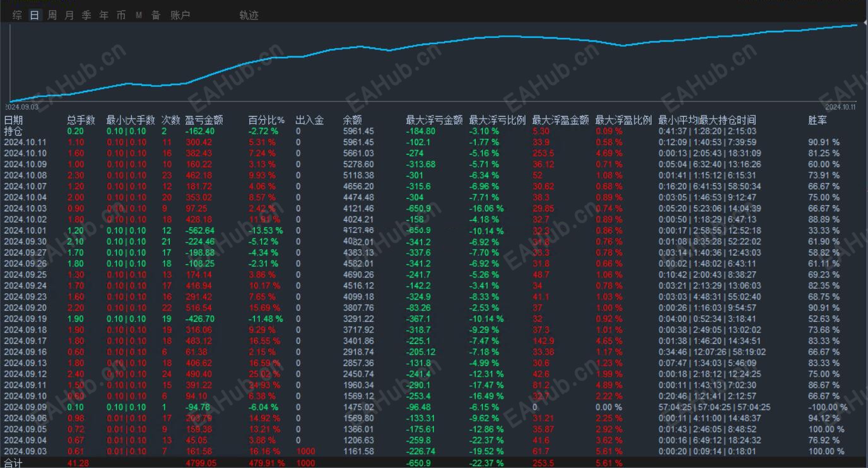Screen dimensions: 868x468
Task: Click the -100.00 % win rate cell
Action: (x=828, y=407)
